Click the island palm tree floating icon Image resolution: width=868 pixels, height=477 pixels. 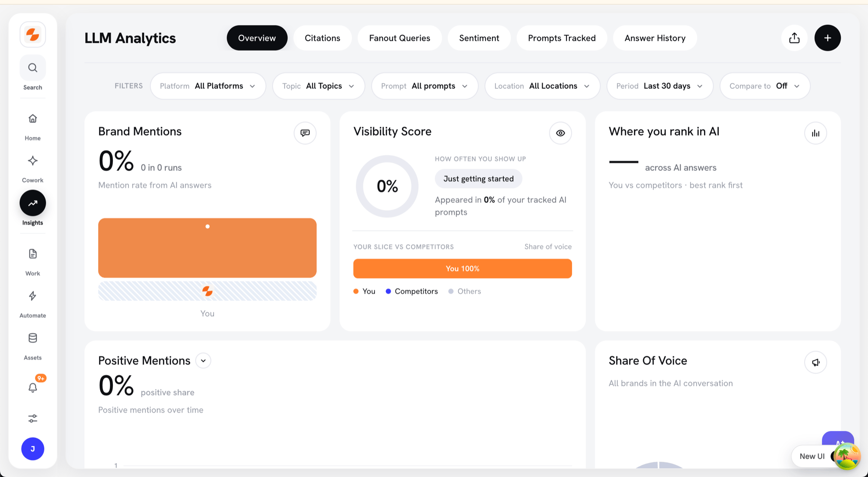tap(847, 456)
